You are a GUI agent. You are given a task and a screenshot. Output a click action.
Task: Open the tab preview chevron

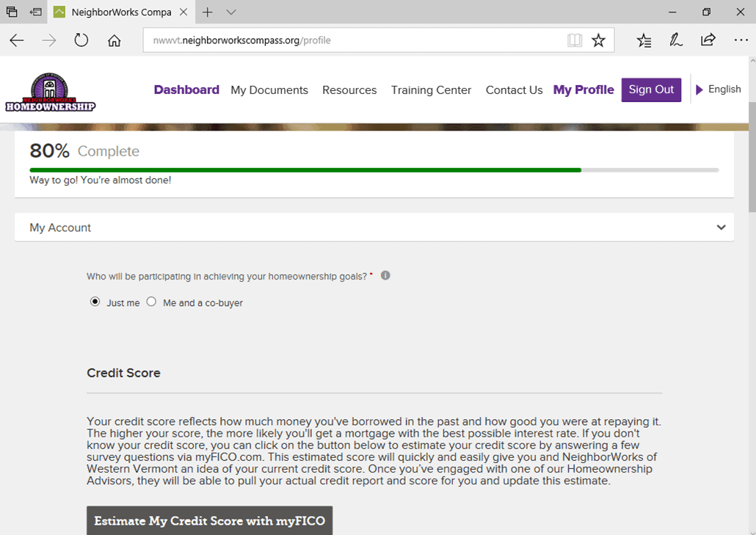231,12
